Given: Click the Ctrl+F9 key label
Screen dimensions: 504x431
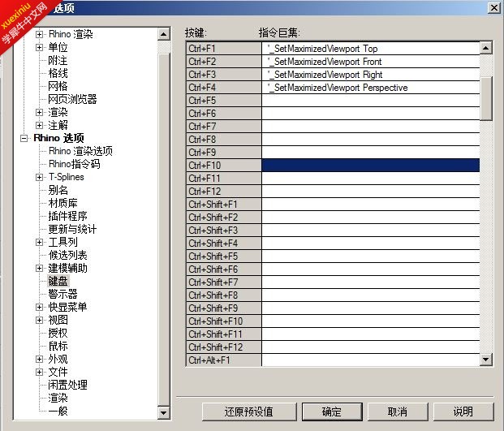Looking at the screenshot, I should (x=224, y=153).
